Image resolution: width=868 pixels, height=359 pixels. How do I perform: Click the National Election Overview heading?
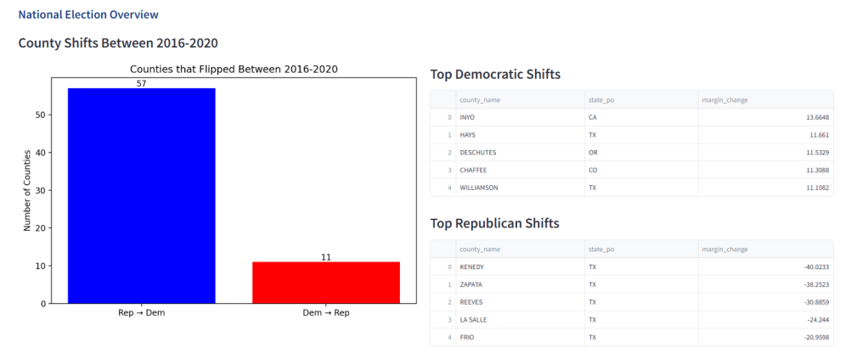pyautogui.click(x=88, y=15)
